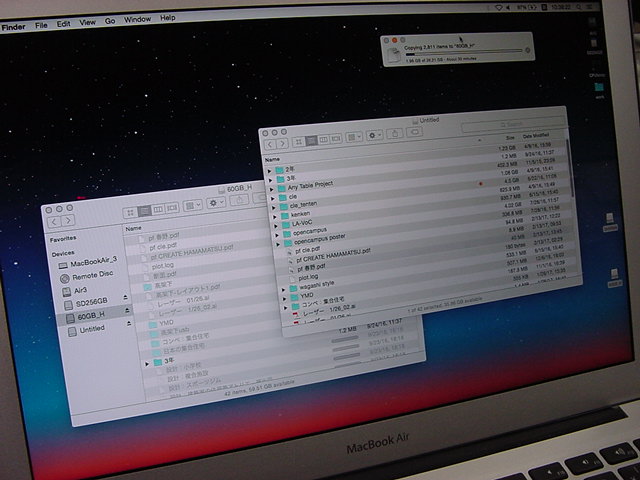Switch Untitled window to list view
Image resolution: width=640 pixels, height=480 pixels.
pos(311,141)
